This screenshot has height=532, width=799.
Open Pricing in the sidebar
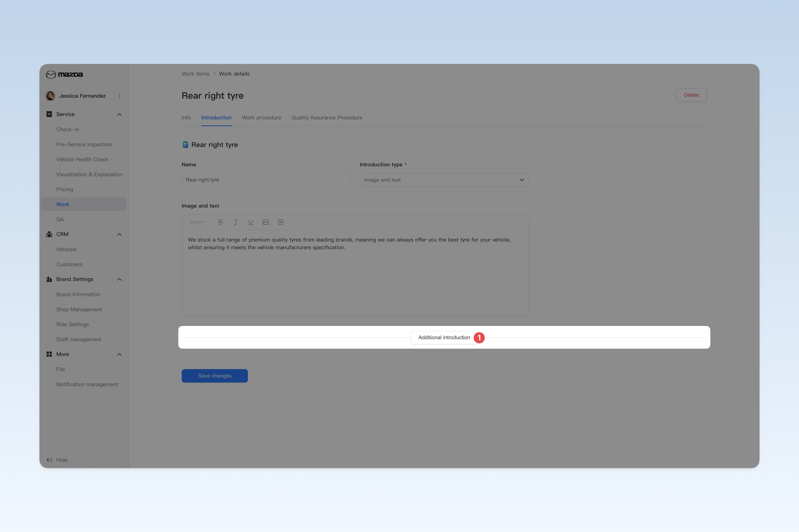(x=65, y=189)
